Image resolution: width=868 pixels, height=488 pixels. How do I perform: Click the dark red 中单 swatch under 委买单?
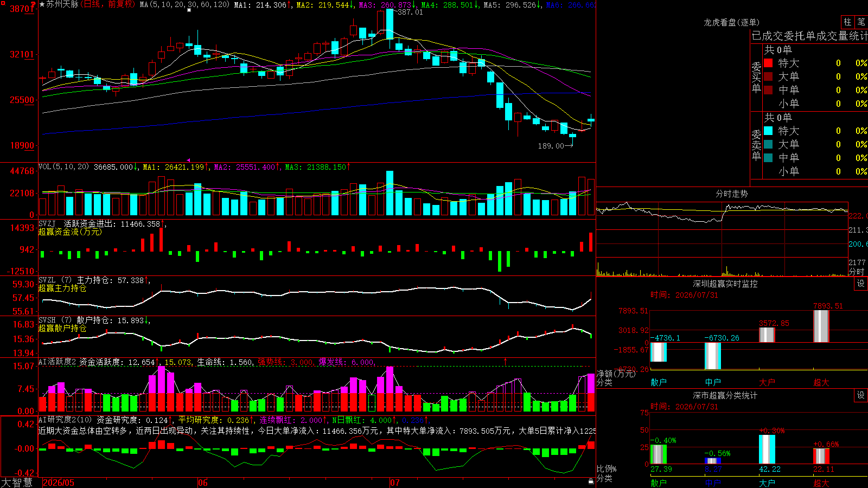768,90
